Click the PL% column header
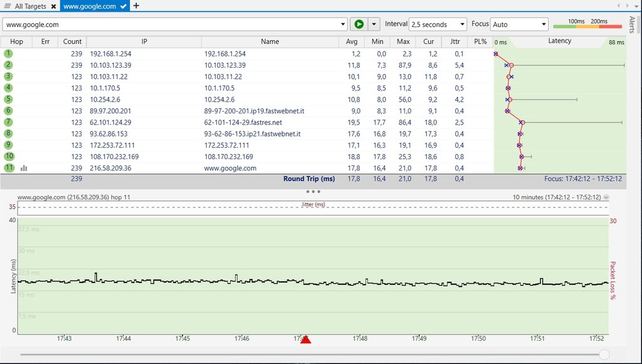This screenshot has height=364, width=642. [x=480, y=42]
